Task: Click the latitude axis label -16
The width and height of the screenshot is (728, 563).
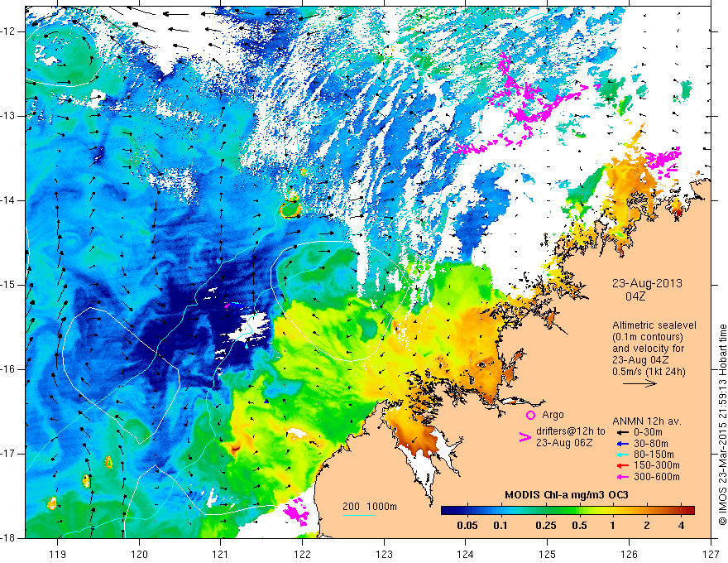Action: click(9, 369)
